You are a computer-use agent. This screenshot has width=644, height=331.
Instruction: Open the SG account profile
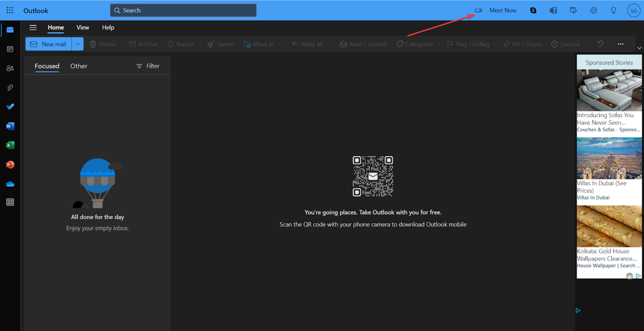[x=634, y=10]
